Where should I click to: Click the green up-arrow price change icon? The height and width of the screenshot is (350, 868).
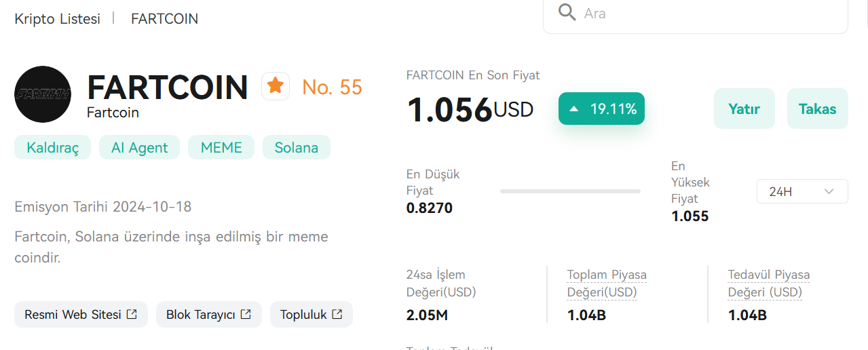pos(574,109)
